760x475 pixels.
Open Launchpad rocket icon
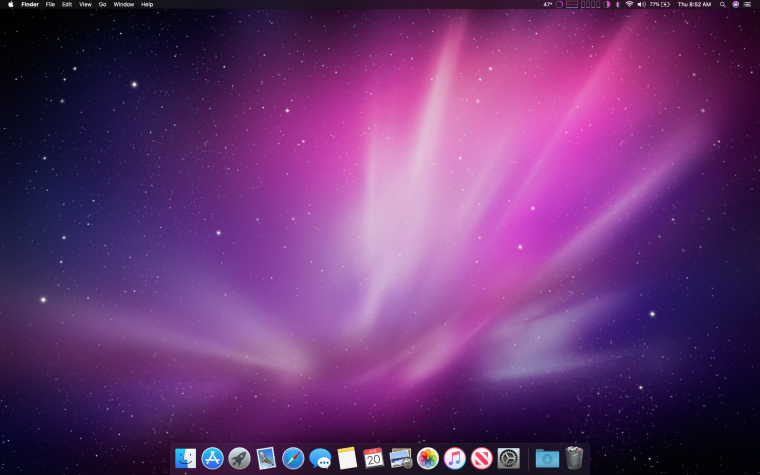click(239, 458)
